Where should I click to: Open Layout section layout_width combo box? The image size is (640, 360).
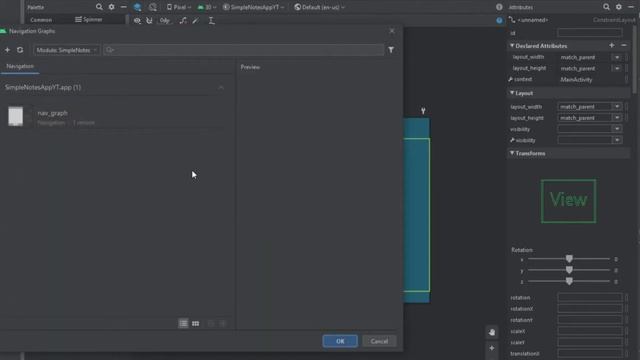pyautogui.click(x=589, y=107)
